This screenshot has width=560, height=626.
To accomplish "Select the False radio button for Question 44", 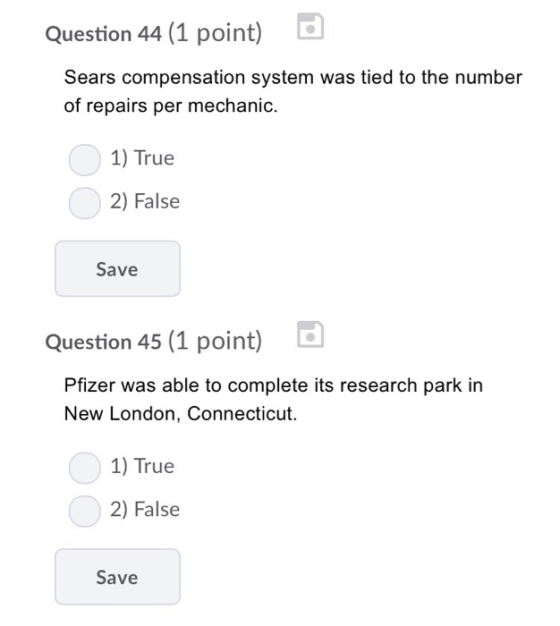I will click(x=85, y=203).
